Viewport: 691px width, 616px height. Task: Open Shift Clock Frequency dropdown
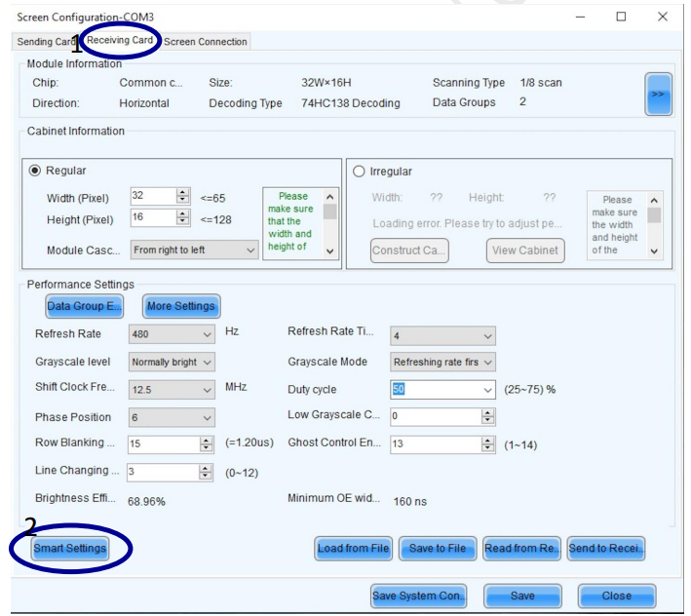[x=172, y=390]
